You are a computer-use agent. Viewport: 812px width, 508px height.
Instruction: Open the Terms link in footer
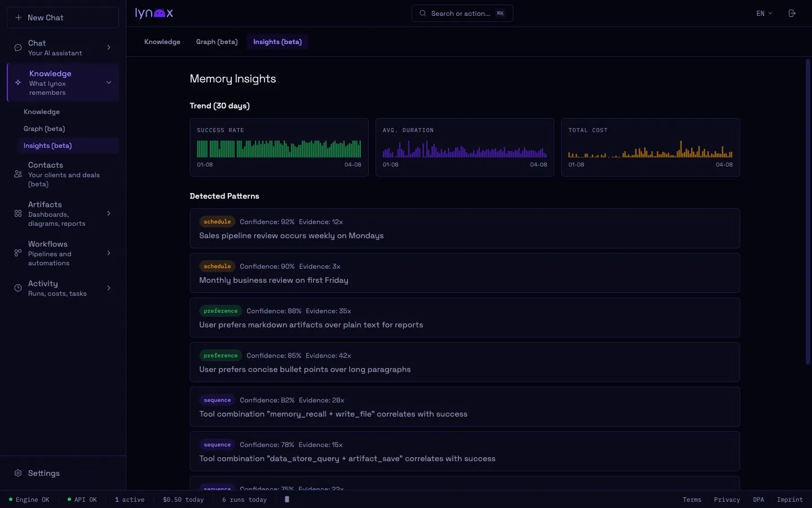point(692,500)
